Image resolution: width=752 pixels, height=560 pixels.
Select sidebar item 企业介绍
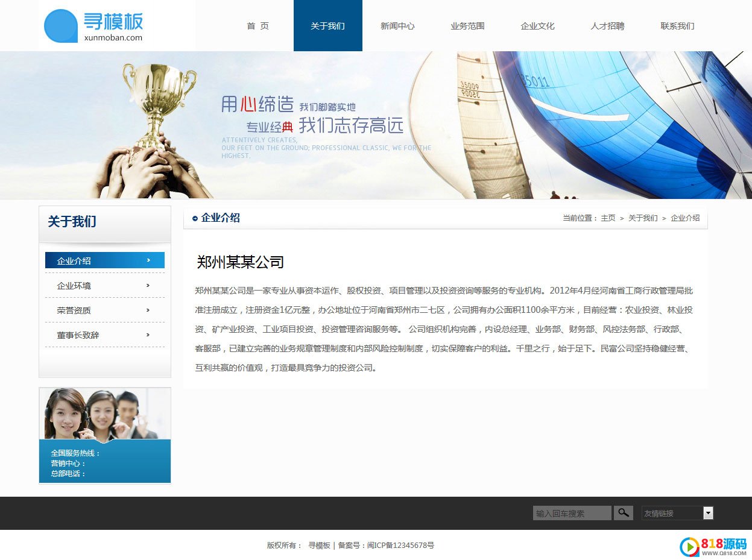105,260
